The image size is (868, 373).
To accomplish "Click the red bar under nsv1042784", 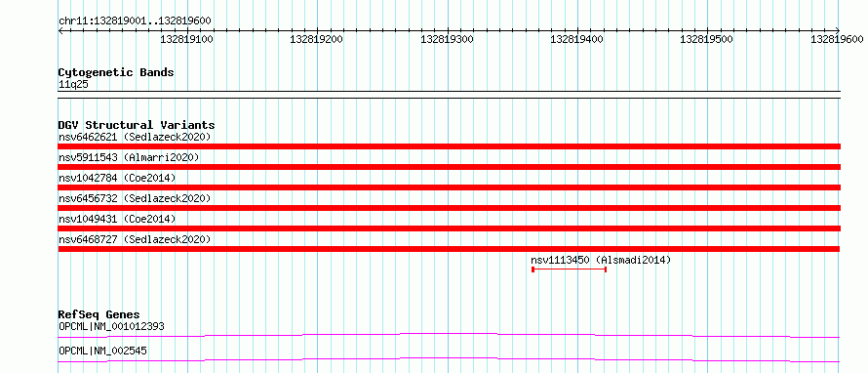I will coord(450,187).
